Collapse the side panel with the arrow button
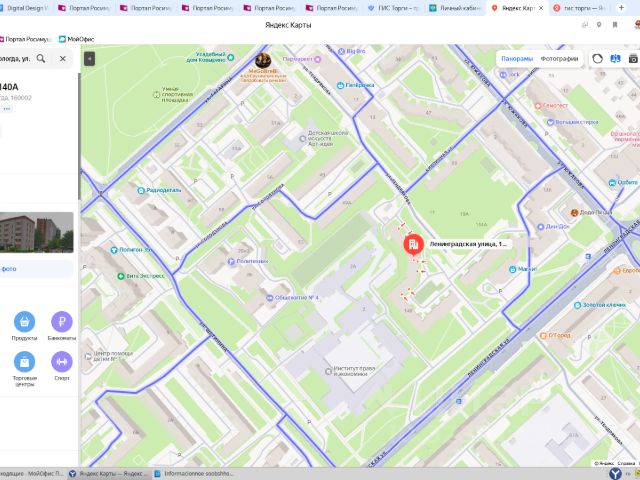The image size is (640, 480). point(89,59)
